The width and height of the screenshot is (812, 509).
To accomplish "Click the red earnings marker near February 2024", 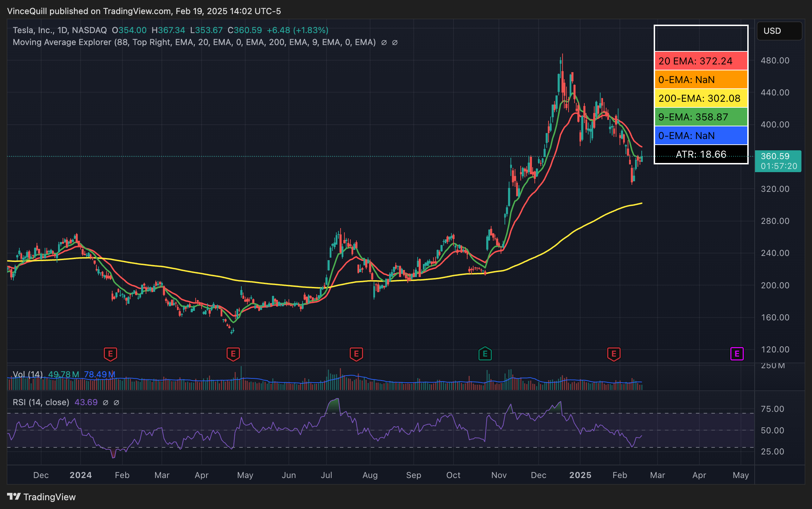I will point(110,354).
